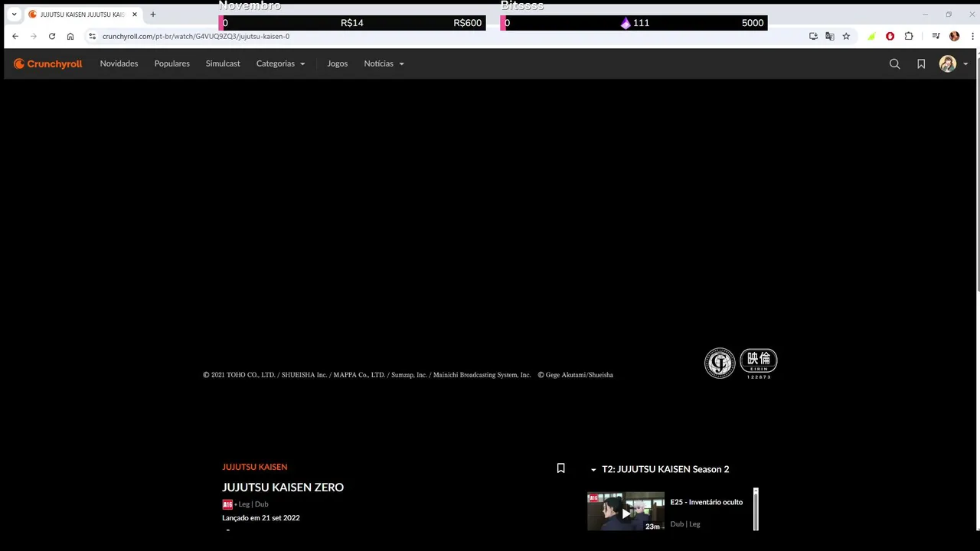Click the Dub | Leg label under E25

coord(685,524)
